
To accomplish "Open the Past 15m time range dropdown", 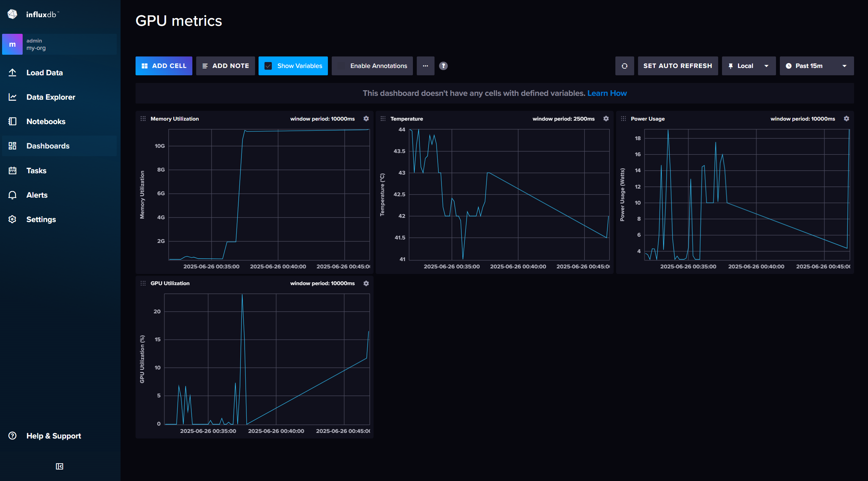I will (817, 66).
